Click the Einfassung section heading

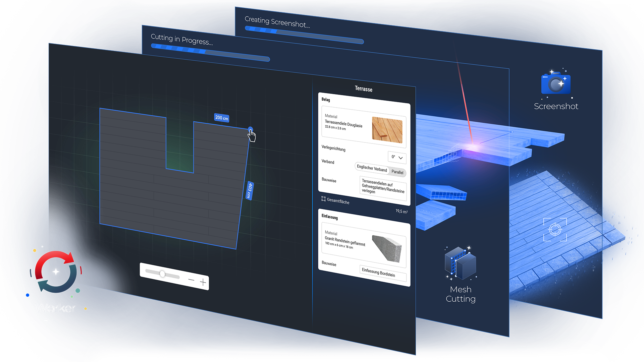[330, 217]
